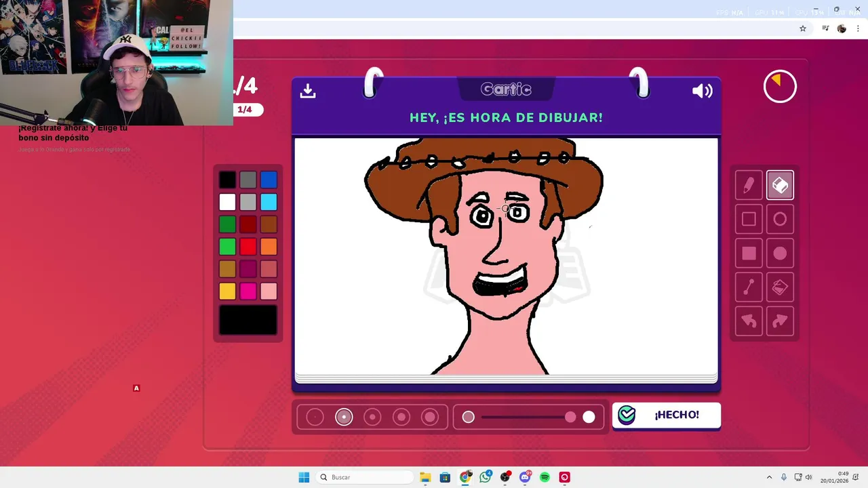The width and height of the screenshot is (868, 488).
Task: Click the taskbar Buscar search box
Action: (x=365, y=477)
